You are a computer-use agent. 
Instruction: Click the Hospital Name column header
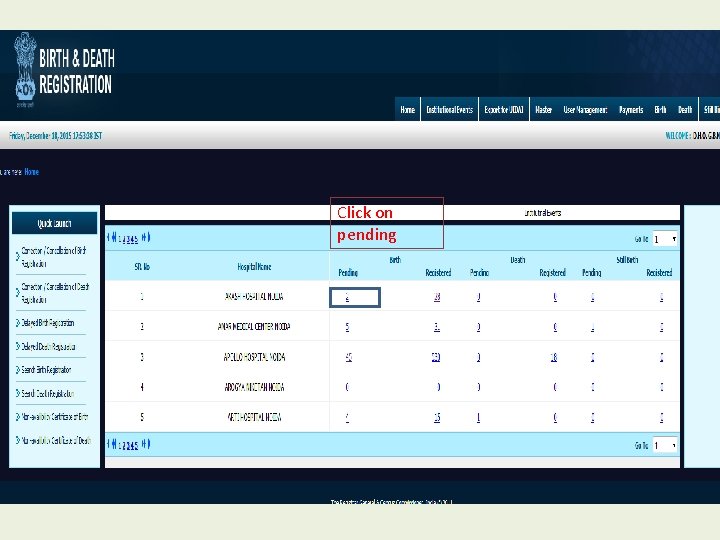pyautogui.click(x=254, y=266)
